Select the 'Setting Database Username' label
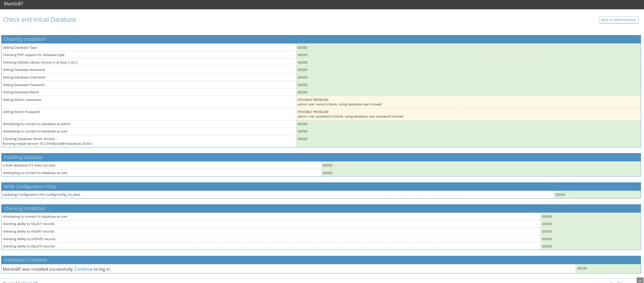This screenshot has width=644, height=283. [x=24, y=77]
